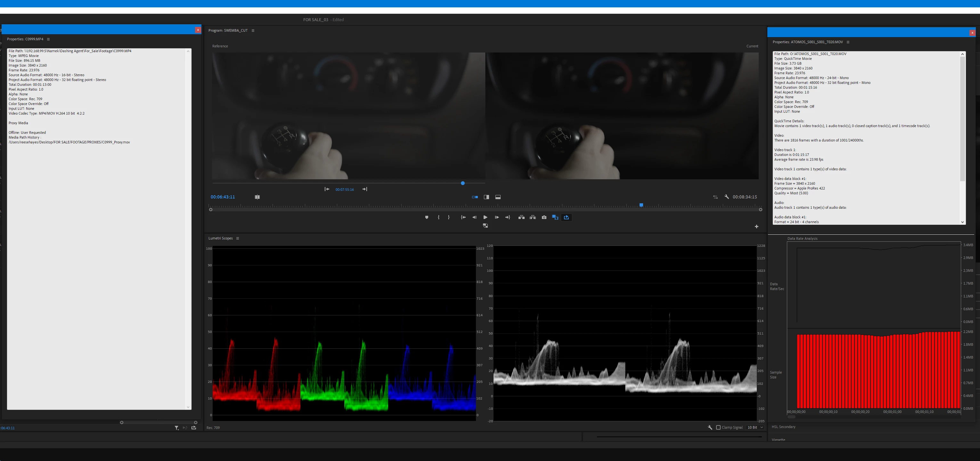Click the reference frame position slider handle
Viewport: 980px width, 461px height.
462,183
